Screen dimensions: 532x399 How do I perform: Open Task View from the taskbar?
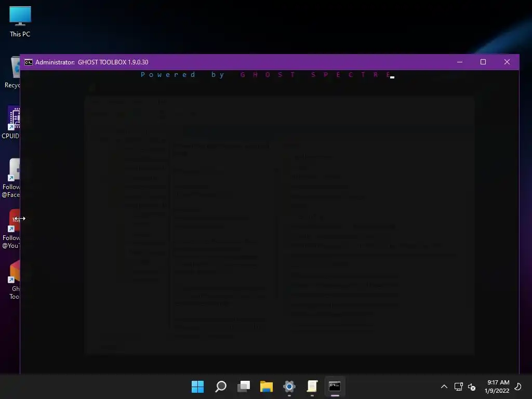pyautogui.click(x=244, y=387)
